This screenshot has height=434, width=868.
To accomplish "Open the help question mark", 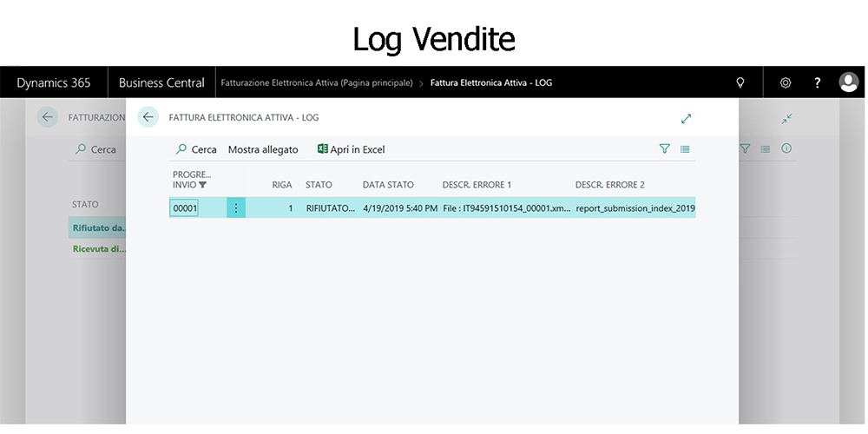I will (x=817, y=83).
